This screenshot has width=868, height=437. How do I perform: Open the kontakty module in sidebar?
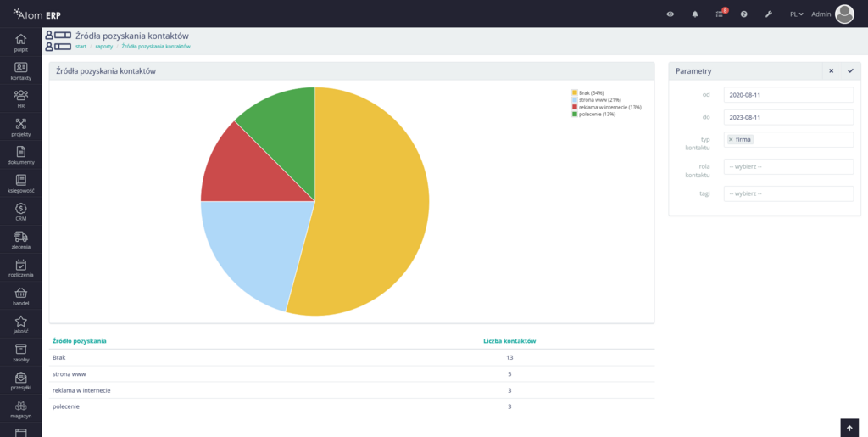(21, 69)
